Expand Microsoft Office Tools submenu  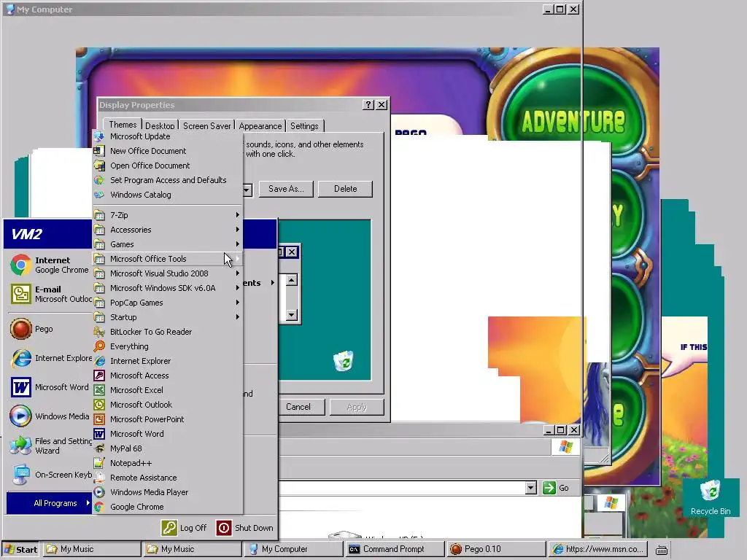[168, 259]
